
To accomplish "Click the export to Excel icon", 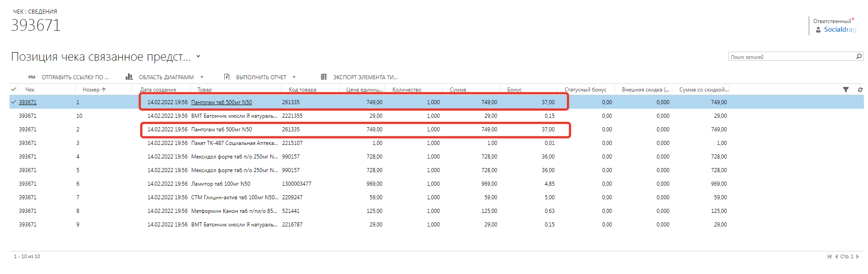I will coord(324,77).
